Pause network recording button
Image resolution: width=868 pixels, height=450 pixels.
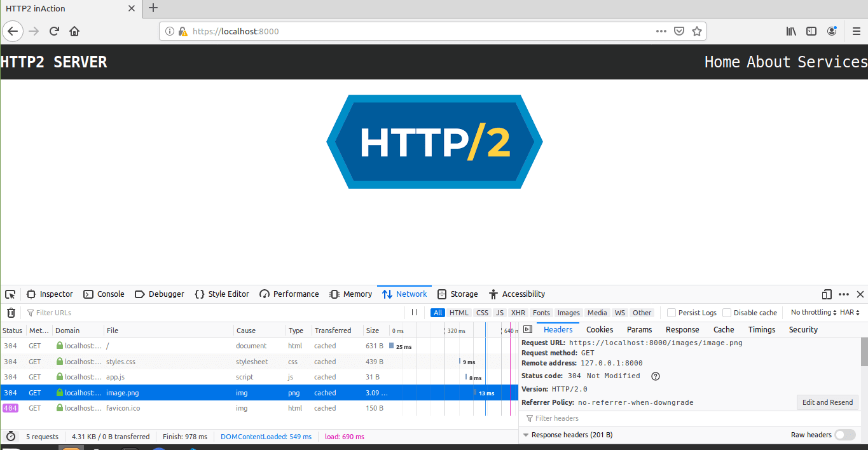click(415, 312)
